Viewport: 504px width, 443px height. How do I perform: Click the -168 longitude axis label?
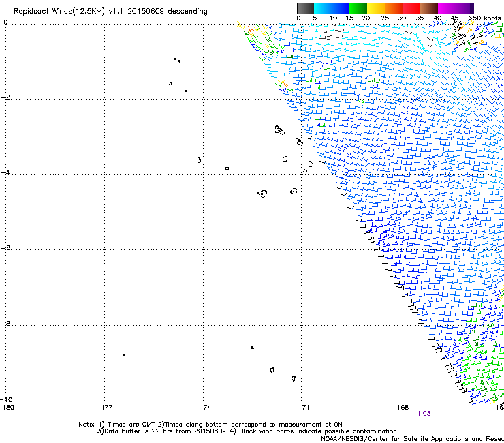click(x=400, y=408)
